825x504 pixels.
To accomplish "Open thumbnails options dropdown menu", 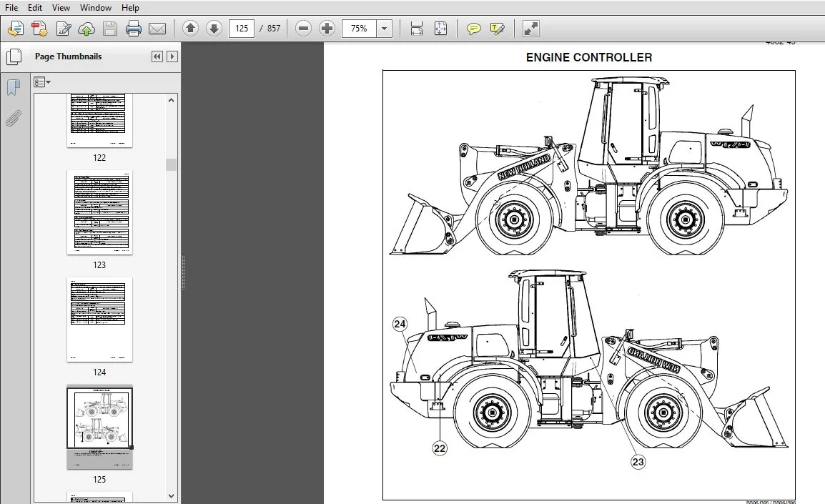I will click(42, 82).
